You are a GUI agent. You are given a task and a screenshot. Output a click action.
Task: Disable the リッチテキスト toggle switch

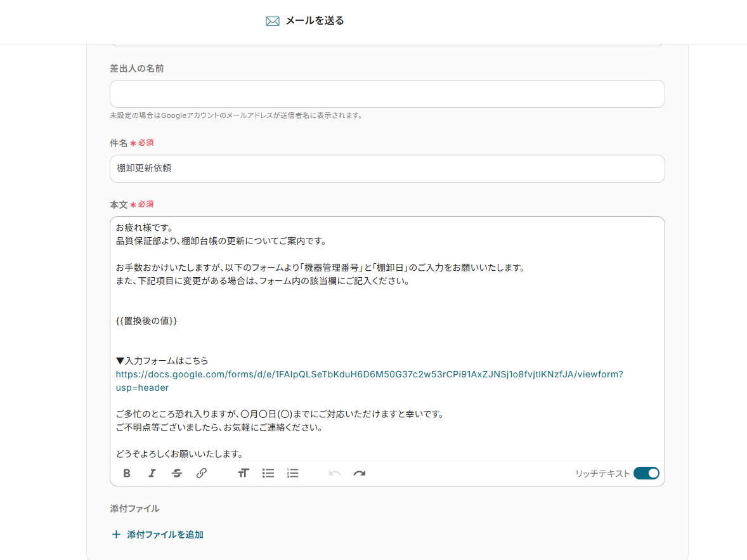(x=646, y=473)
